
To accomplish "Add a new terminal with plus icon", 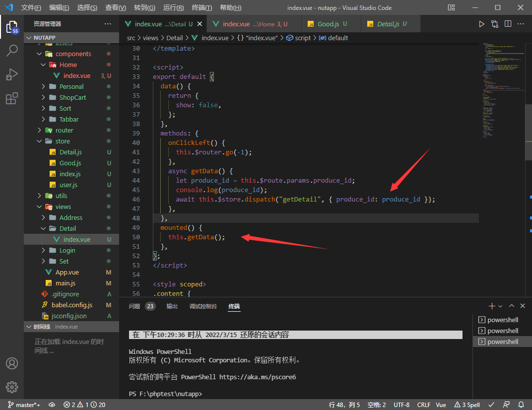I will point(492,306).
